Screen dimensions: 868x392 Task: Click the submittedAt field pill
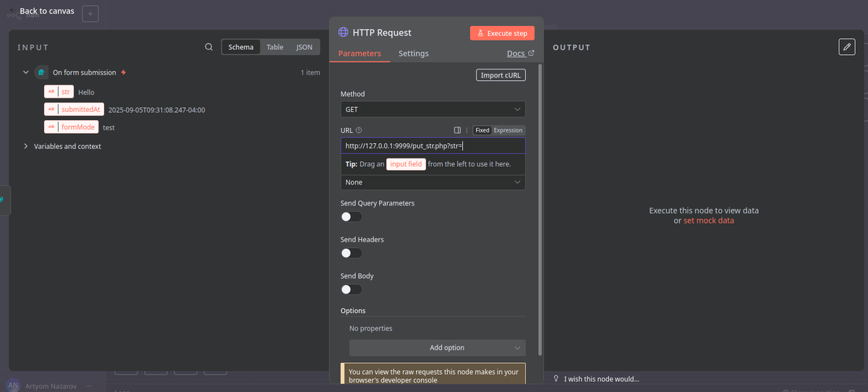[74, 109]
